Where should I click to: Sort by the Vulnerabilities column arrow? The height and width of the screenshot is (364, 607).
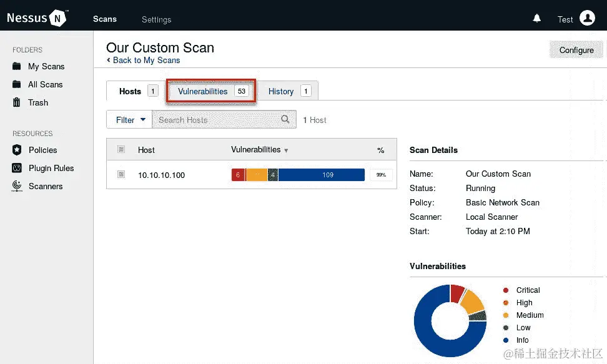pos(286,150)
